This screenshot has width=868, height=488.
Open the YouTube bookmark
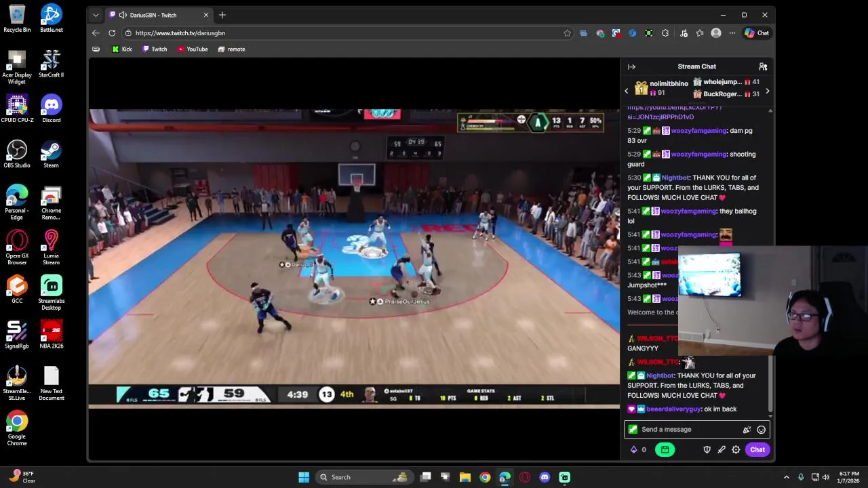pos(193,49)
